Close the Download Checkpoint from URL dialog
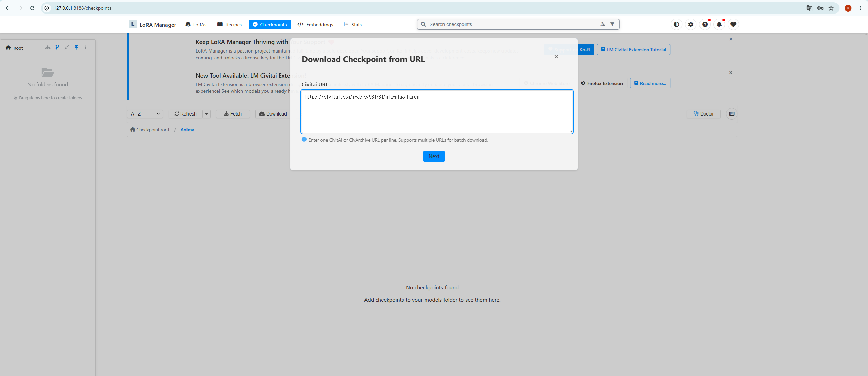Image resolution: width=868 pixels, height=376 pixels. (556, 57)
